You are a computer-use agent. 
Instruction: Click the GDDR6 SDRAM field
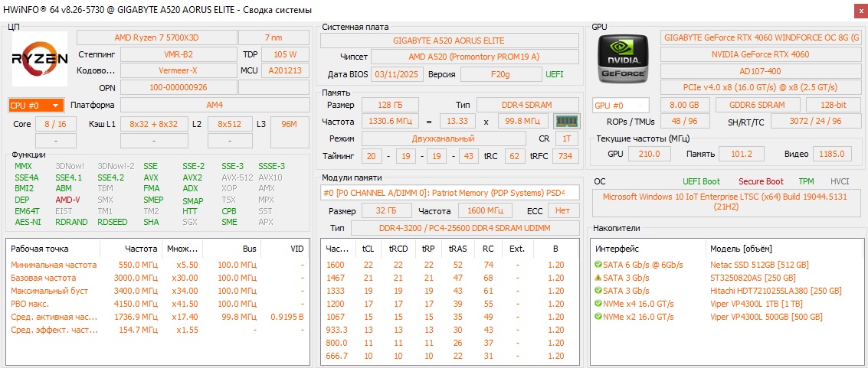(758, 105)
